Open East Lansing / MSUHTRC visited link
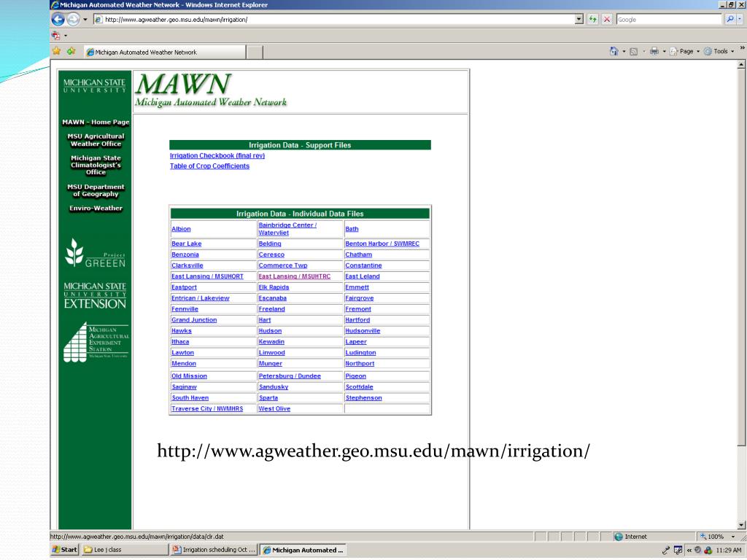Screen dimensions: 747x560 click(295, 276)
